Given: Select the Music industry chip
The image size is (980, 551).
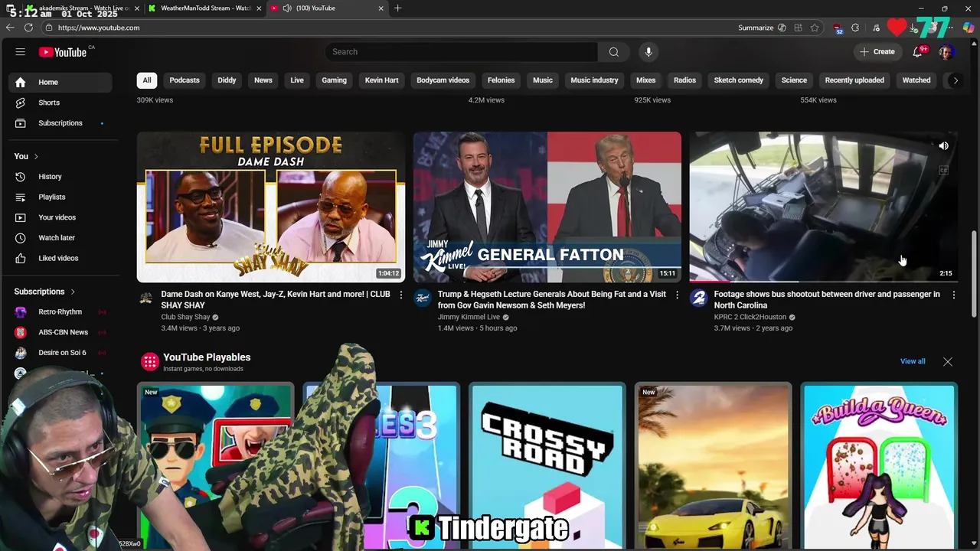Looking at the screenshot, I should point(594,80).
